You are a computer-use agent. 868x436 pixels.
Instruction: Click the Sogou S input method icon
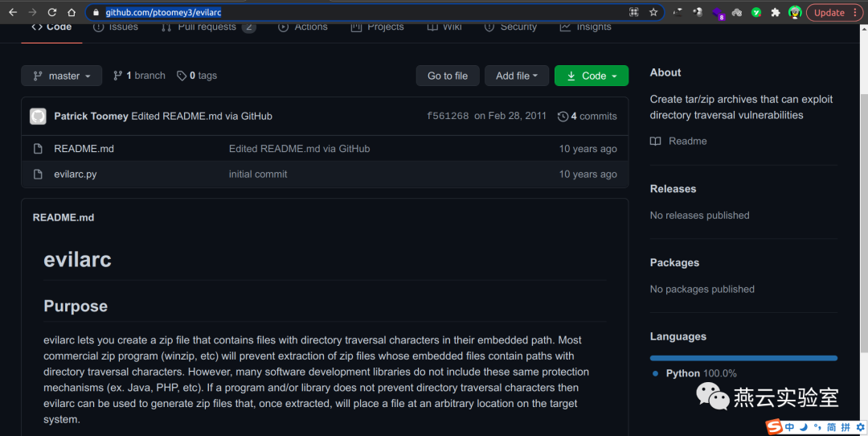point(774,426)
